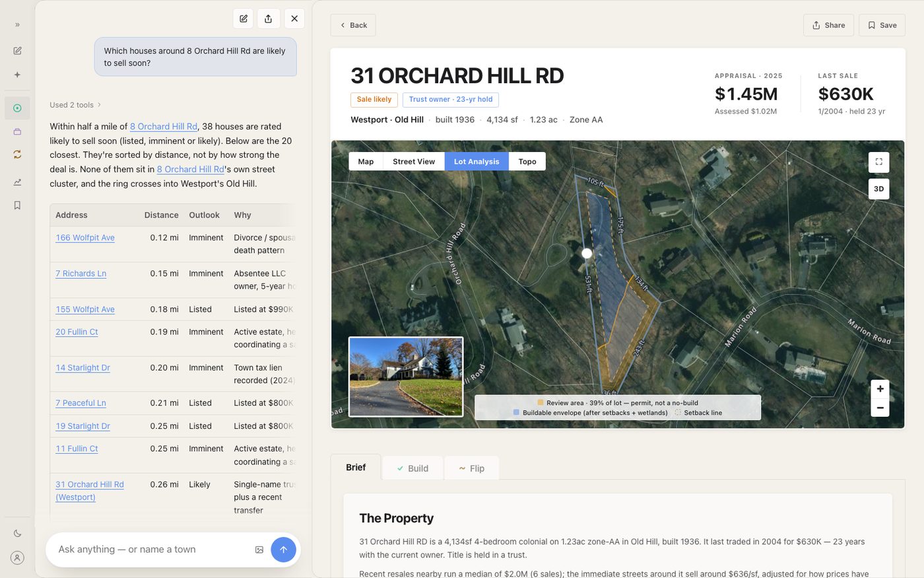
Task: Expand the collapsed left sidebar
Action: click(17, 25)
